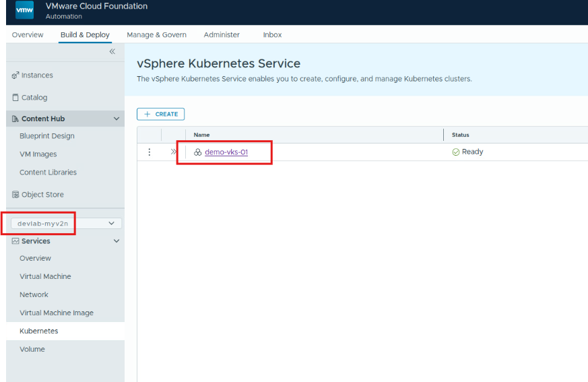Click the VMware vmw logo icon
This screenshot has width=588, height=382.
tap(24, 11)
